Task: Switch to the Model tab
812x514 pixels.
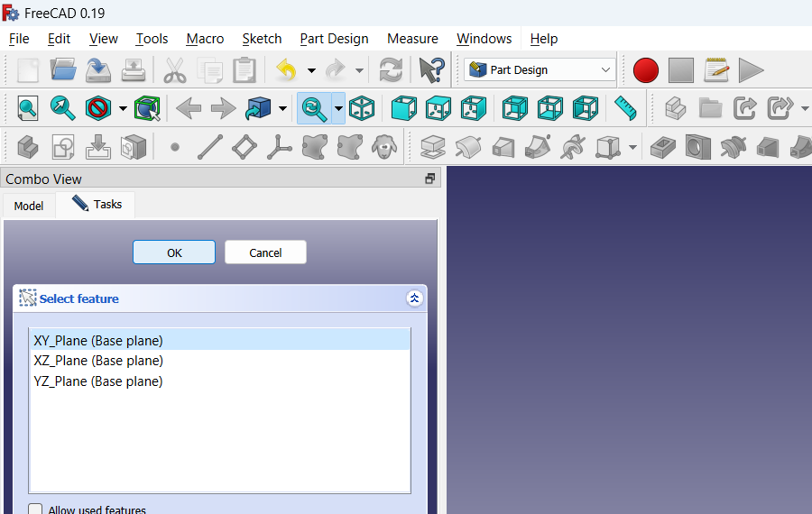Action: pos(29,206)
